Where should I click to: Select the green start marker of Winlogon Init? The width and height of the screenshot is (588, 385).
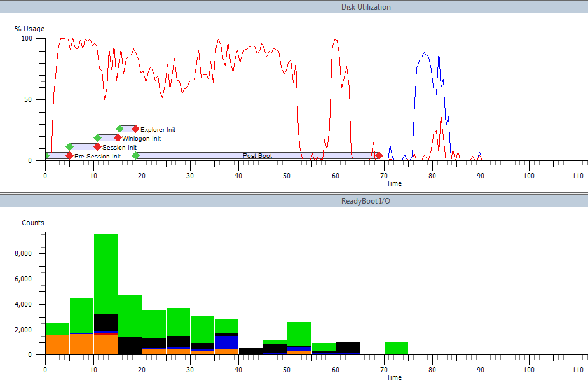98,138
